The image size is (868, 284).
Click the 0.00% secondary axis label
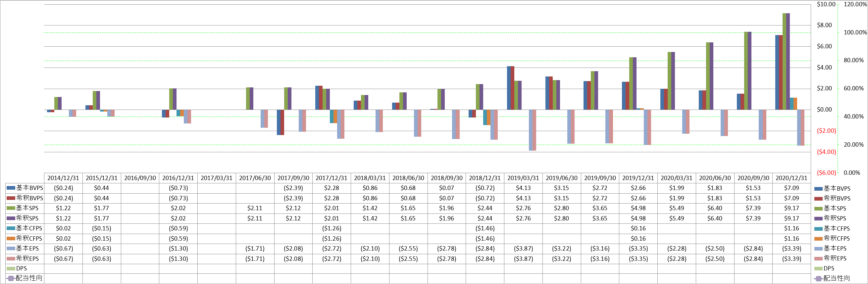tap(852, 173)
